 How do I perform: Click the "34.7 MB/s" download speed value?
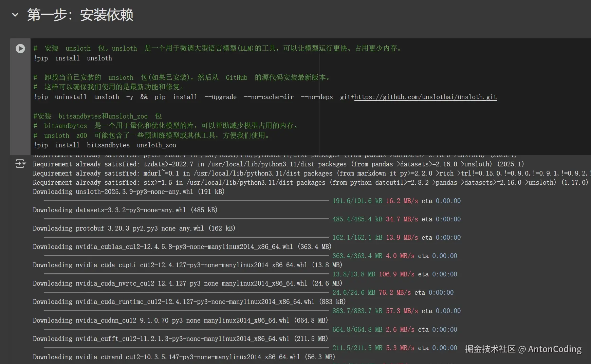click(402, 219)
